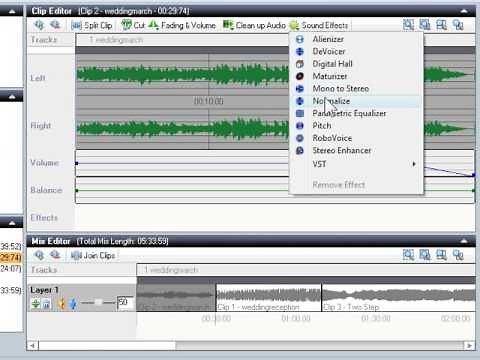Collapse the middle left sidebar panel
The width and height of the screenshot is (480, 360).
coord(12,97)
